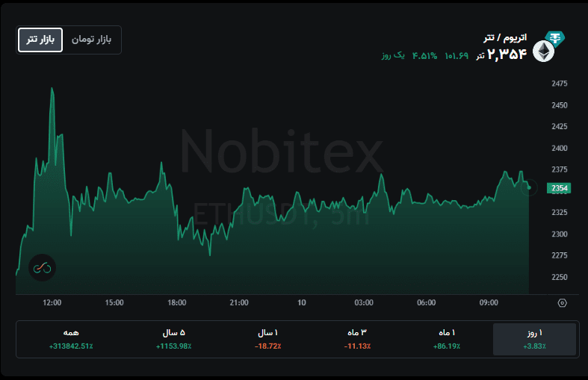588x380 pixels.
Task: Open the chart settings gear icon
Action: click(x=562, y=303)
